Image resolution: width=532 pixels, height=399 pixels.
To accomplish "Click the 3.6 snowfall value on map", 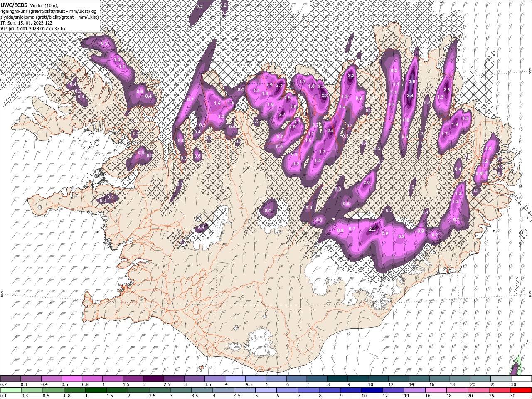I will click(412, 82).
